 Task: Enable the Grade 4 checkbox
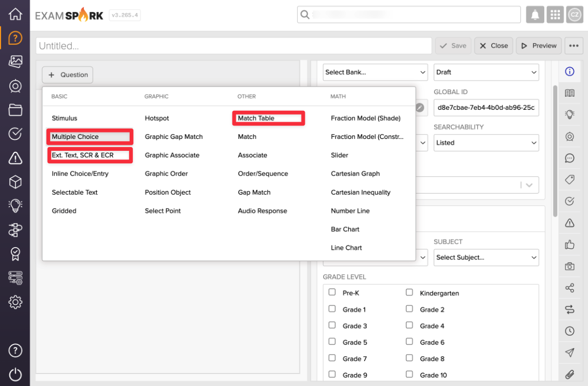pyautogui.click(x=409, y=325)
